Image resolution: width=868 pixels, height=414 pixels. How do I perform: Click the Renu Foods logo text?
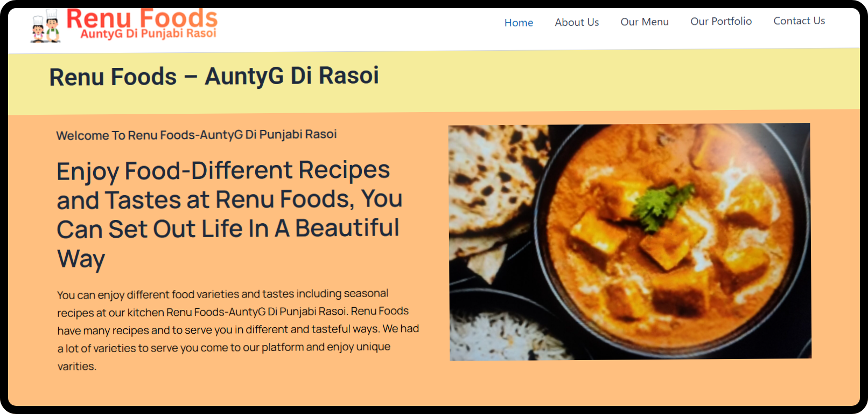[142, 19]
